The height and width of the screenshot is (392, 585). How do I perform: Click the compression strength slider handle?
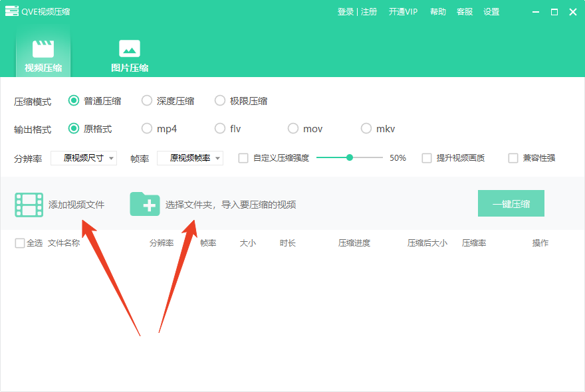[350, 157]
